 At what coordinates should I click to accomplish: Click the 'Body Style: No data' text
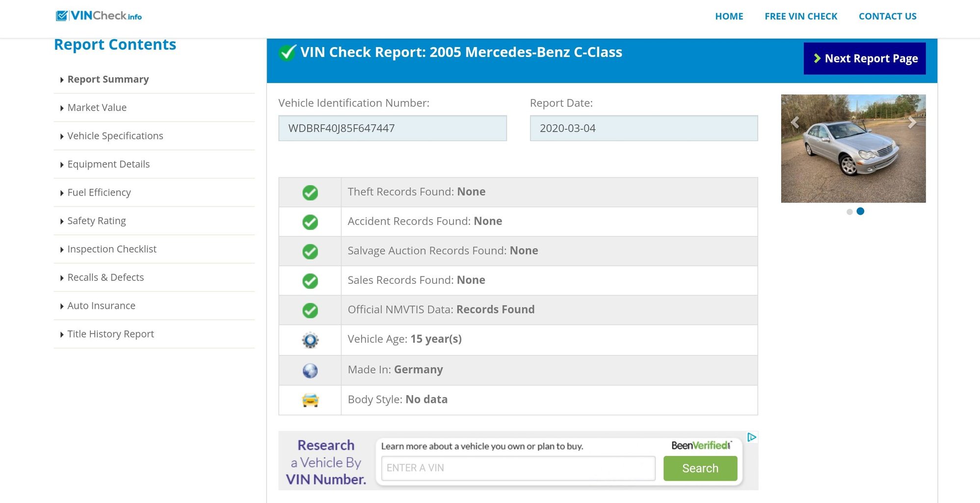click(x=397, y=400)
